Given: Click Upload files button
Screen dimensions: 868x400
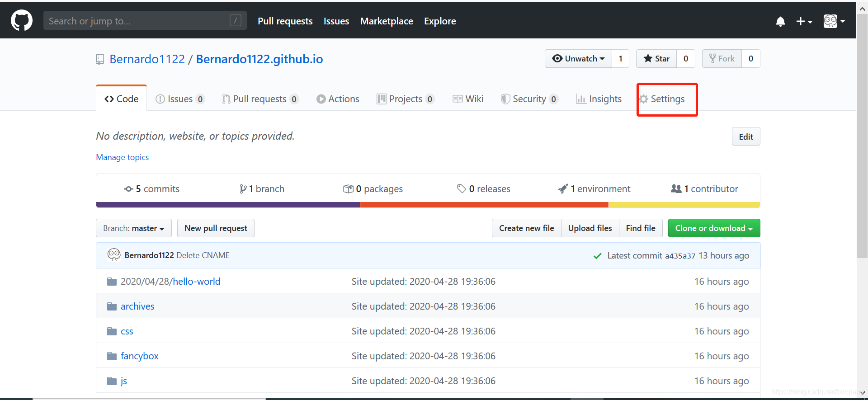Looking at the screenshot, I should (590, 228).
